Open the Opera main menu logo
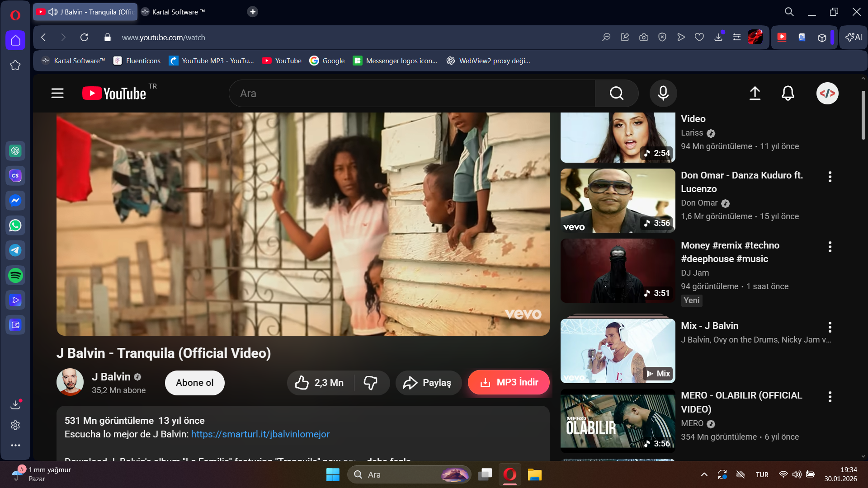This screenshot has width=868, height=488. pos(15,15)
